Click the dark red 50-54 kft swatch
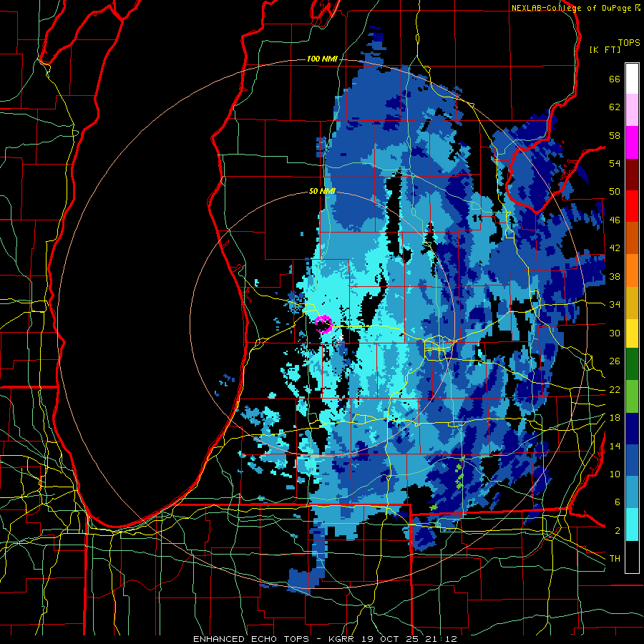The width and height of the screenshot is (644, 644). 632,174
